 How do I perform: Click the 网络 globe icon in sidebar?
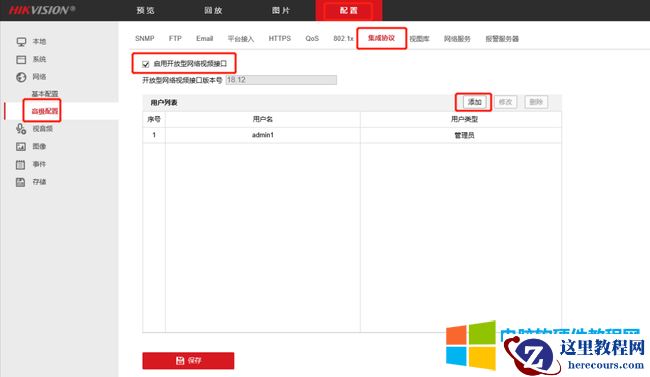(x=21, y=77)
